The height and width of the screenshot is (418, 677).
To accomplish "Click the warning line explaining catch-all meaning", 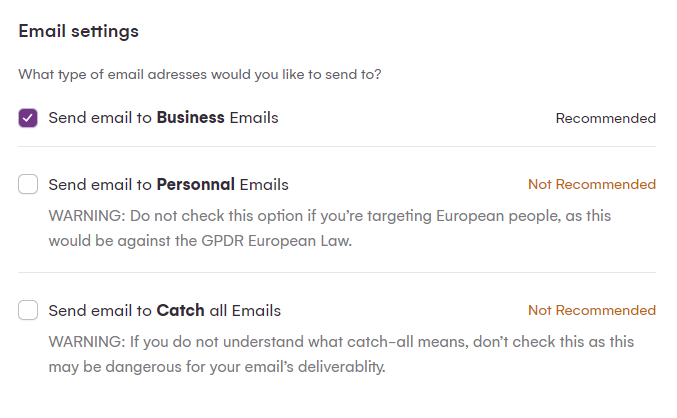I will pos(340,341).
